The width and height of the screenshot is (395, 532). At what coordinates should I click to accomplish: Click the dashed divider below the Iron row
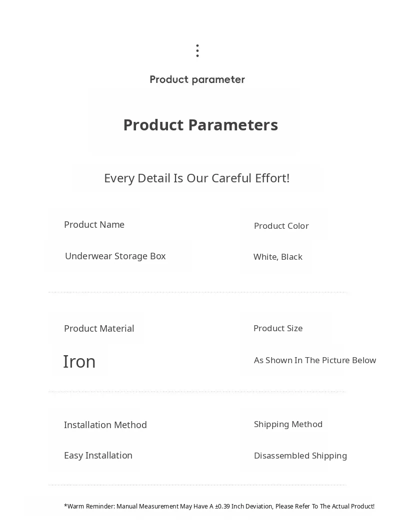197,392
